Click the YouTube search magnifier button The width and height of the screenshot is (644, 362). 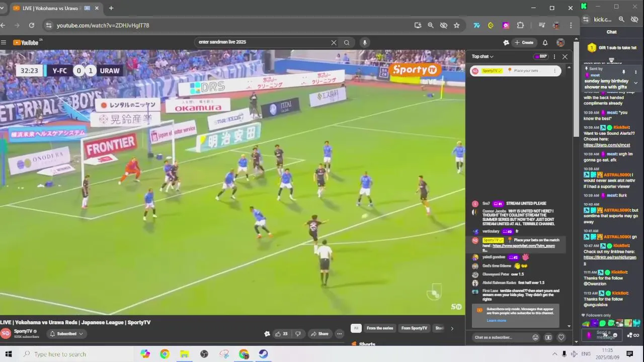point(347,43)
